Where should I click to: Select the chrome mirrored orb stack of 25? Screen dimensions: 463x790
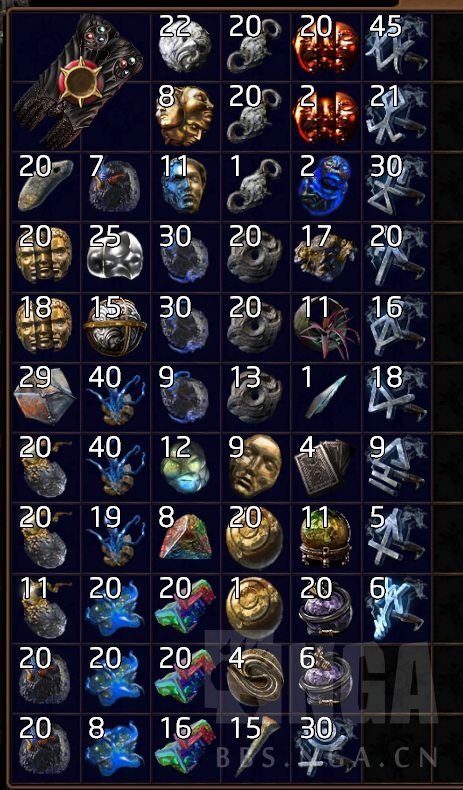[x=115, y=257]
